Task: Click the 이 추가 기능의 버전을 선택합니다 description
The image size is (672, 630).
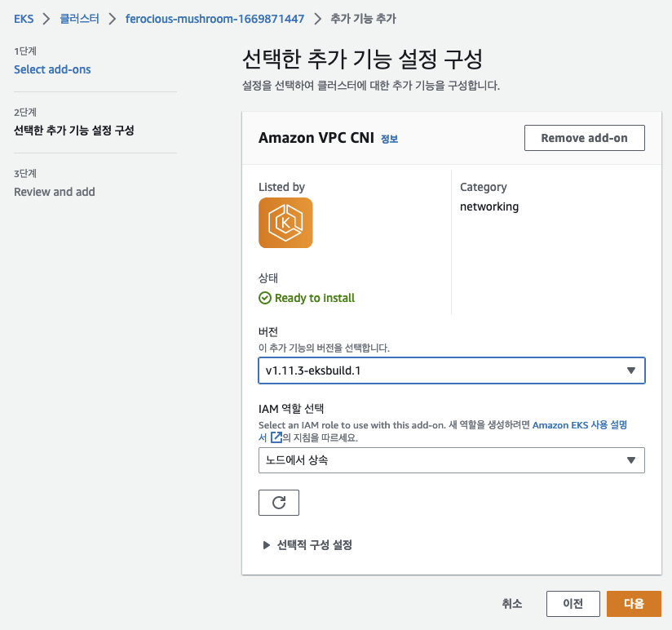Action: click(x=324, y=348)
